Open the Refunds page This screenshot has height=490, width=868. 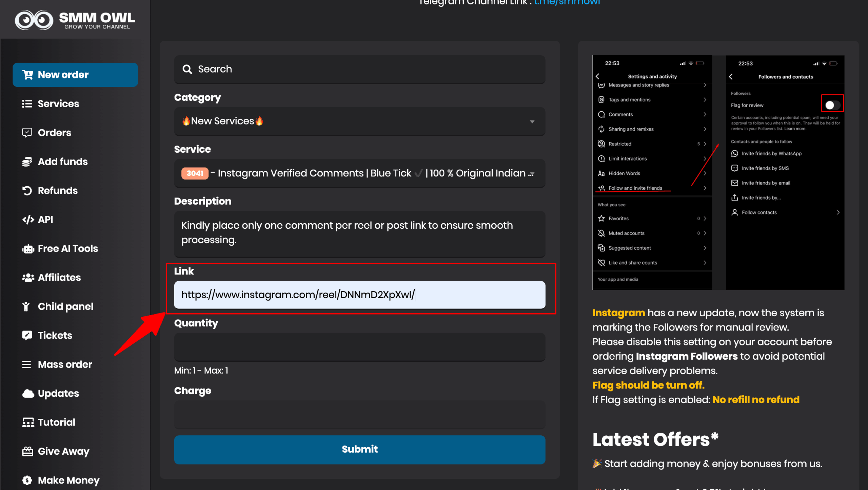click(x=58, y=191)
